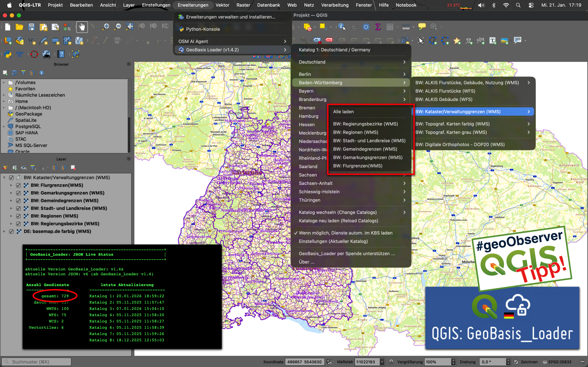Click the Zoom In magnifier tool
The width and height of the screenshot is (588, 367).
coord(106,27)
